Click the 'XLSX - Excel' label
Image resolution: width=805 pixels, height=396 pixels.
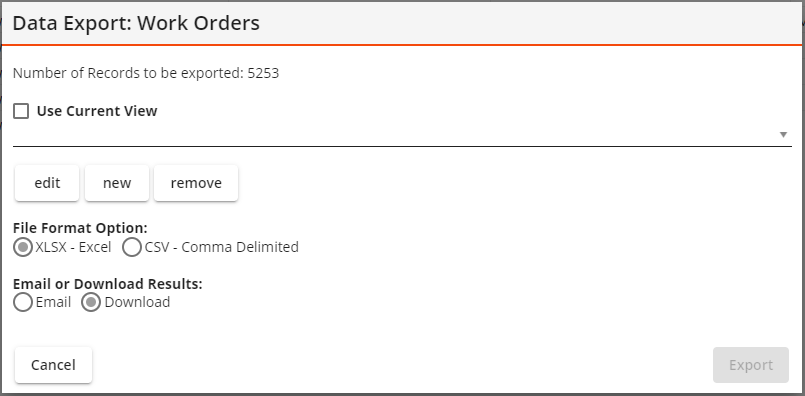point(73,247)
